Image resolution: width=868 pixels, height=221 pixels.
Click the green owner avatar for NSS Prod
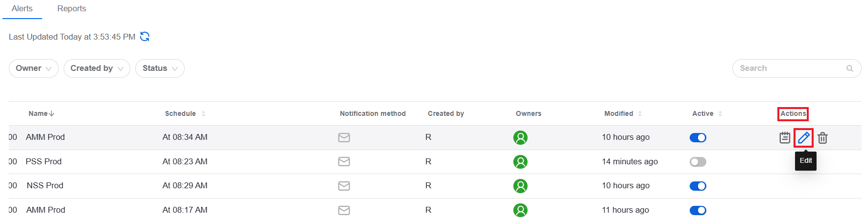pyautogui.click(x=520, y=186)
